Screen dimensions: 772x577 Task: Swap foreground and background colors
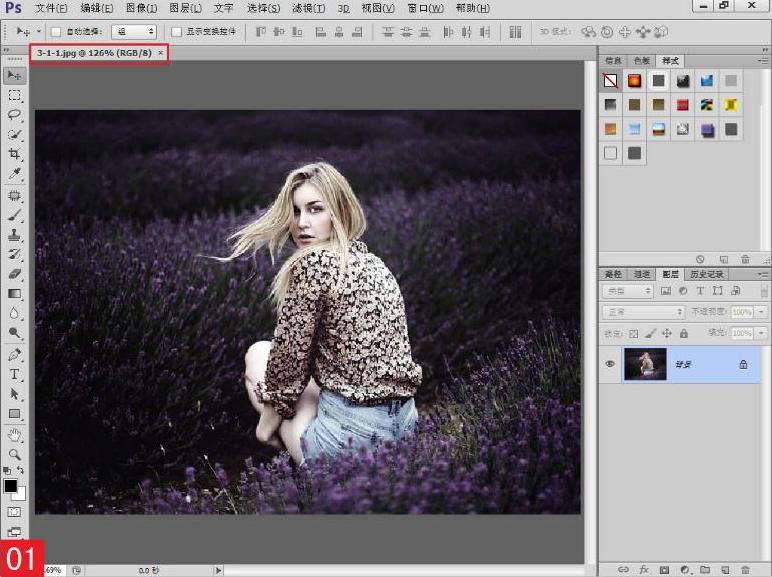[x=20, y=471]
